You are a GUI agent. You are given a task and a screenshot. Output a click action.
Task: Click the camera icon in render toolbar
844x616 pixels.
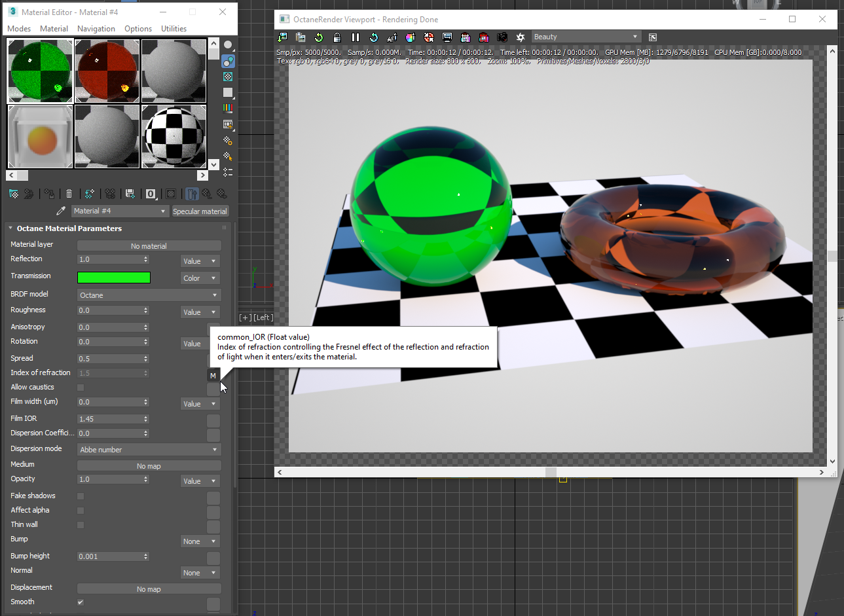click(x=502, y=37)
